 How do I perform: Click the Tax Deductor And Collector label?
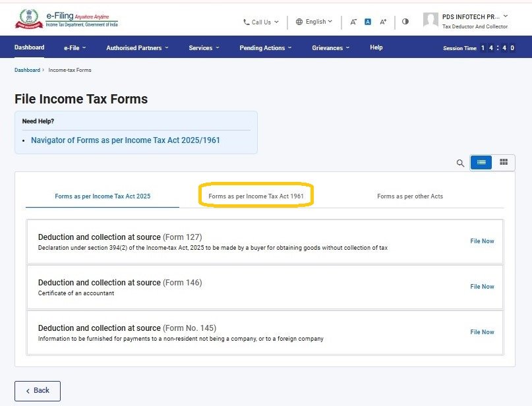point(475,26)
